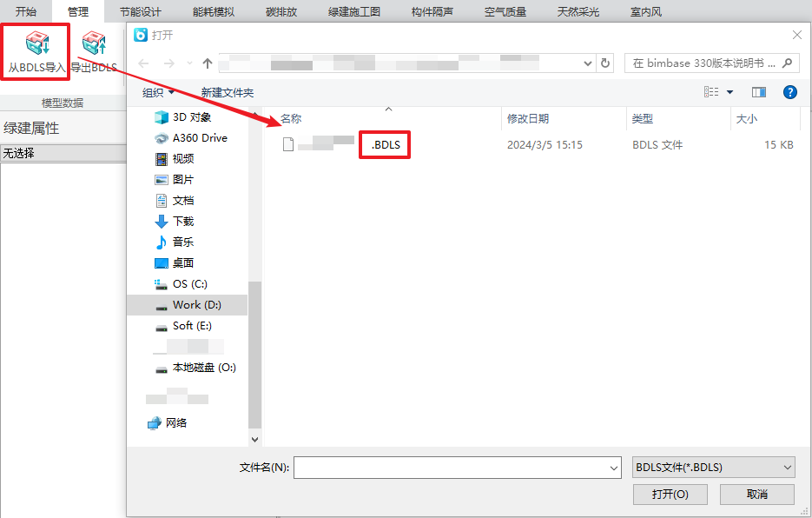Open the BDLS文件(*.BDLS) file type dropdown

coord(714,468)
